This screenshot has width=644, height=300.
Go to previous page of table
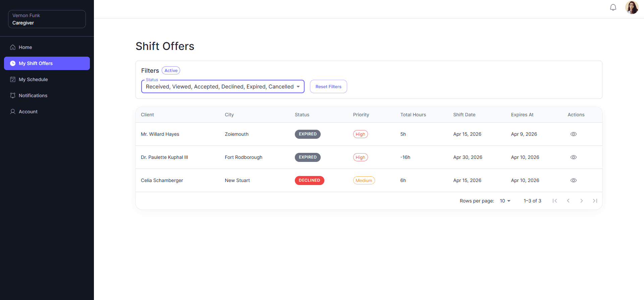pos(568,201)
